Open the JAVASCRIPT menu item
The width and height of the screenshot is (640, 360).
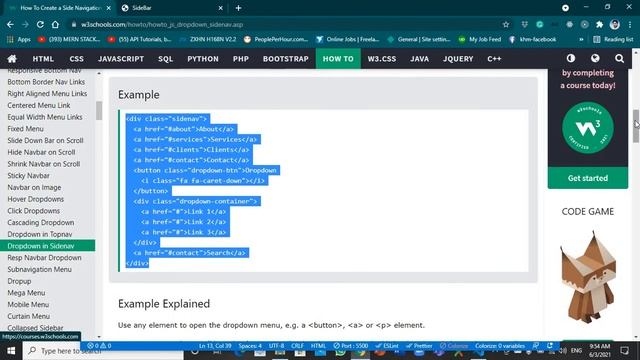[121, 59]
